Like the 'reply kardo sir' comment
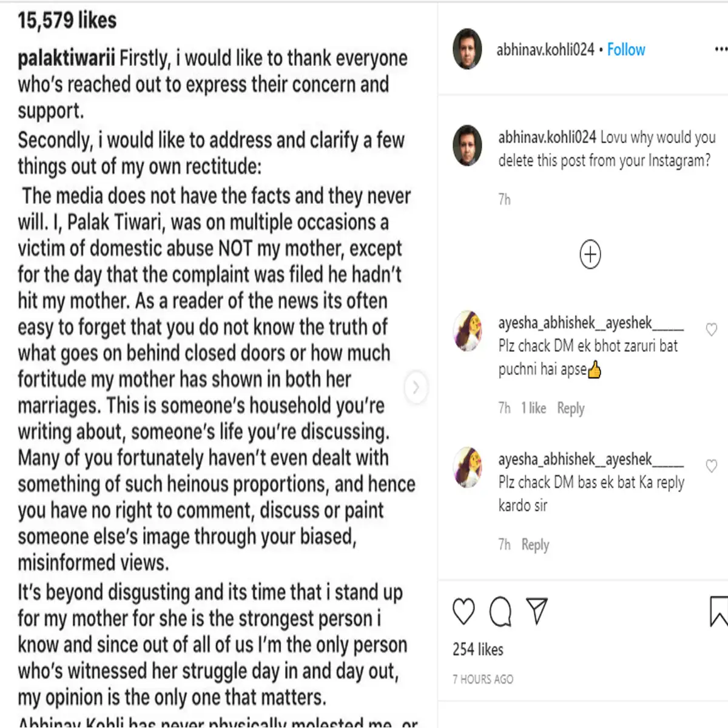Viewport: 728px width, 728px height. coord(712,466)
